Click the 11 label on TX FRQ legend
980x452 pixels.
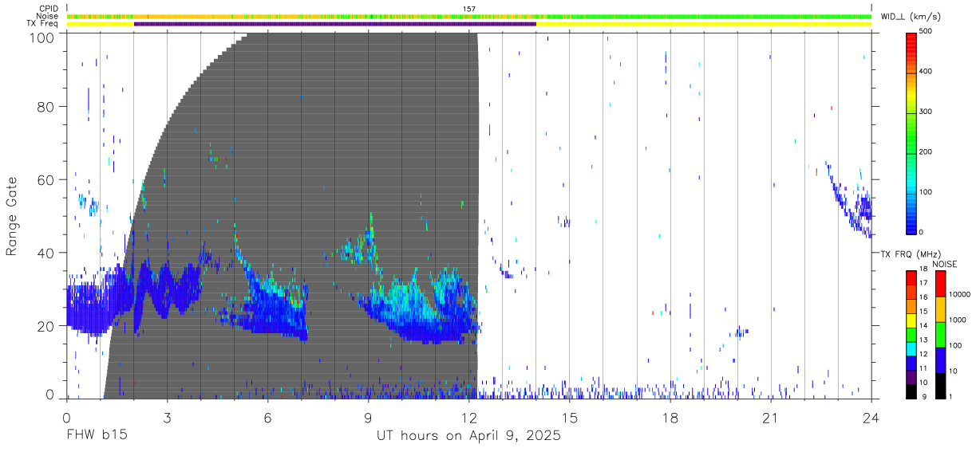[923, 368]
